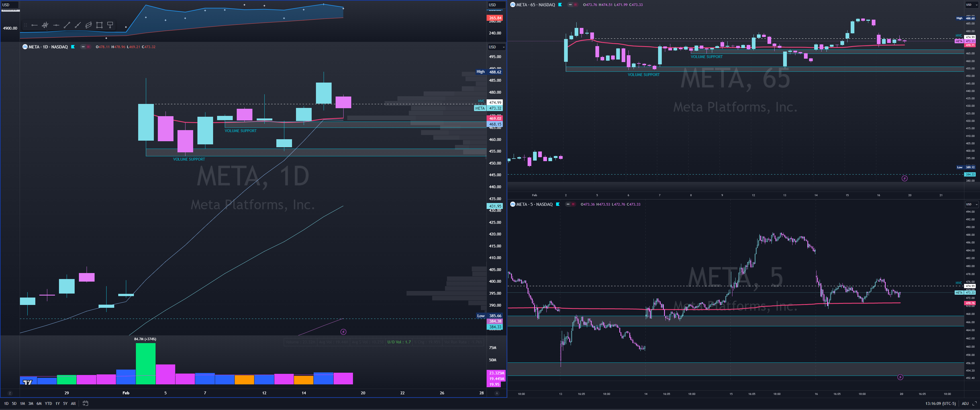Switch to the YTD date range
This screenshot has width=980, height=410.
pyautogui.click(x=48, y=403)
